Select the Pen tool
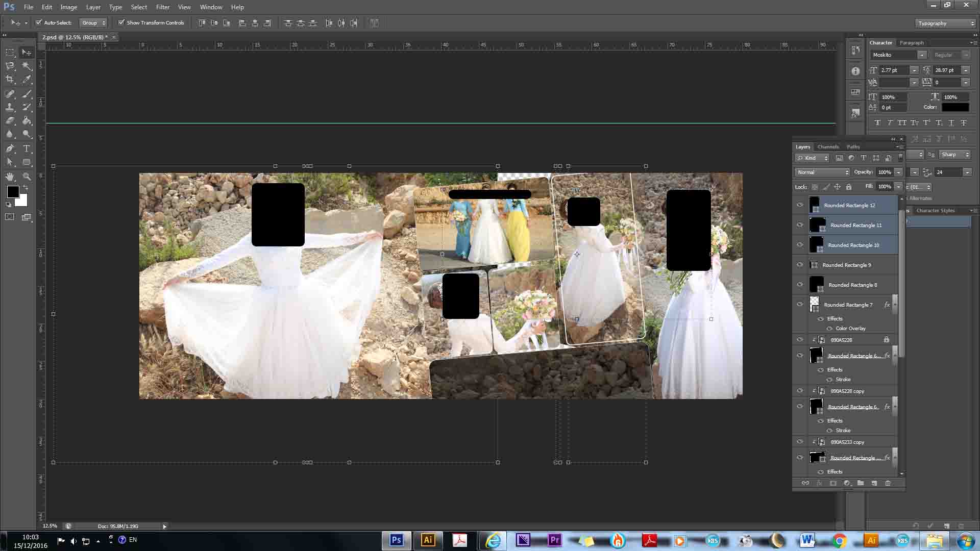 tap(10, 148)
